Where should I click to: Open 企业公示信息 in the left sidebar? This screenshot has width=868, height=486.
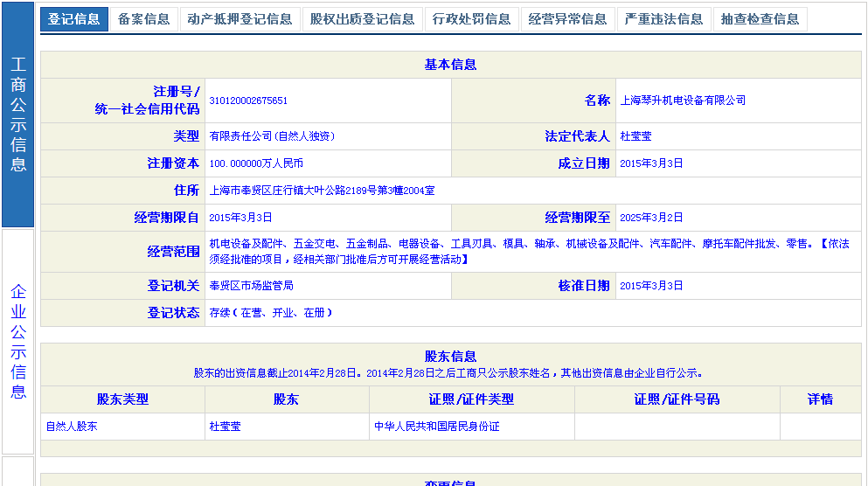coord(18,341)
